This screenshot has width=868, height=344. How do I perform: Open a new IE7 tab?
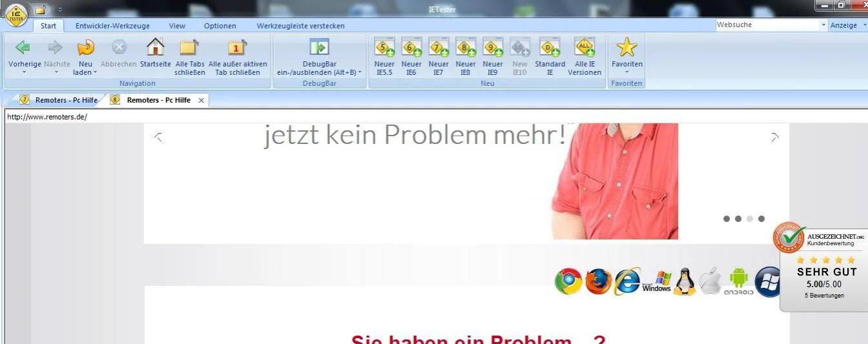(x=439, y=47)
